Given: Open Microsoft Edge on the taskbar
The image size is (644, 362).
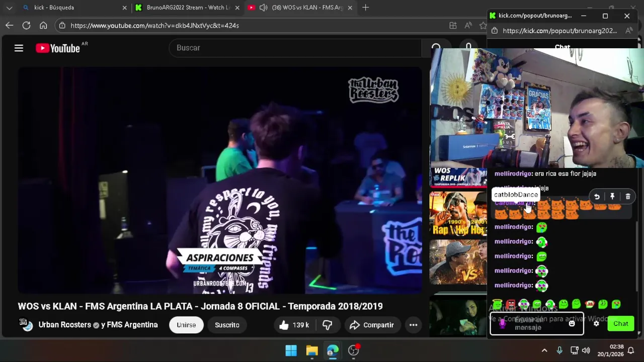Looking at the screenshot, I should pyautogui.click(x=333, y=350).
